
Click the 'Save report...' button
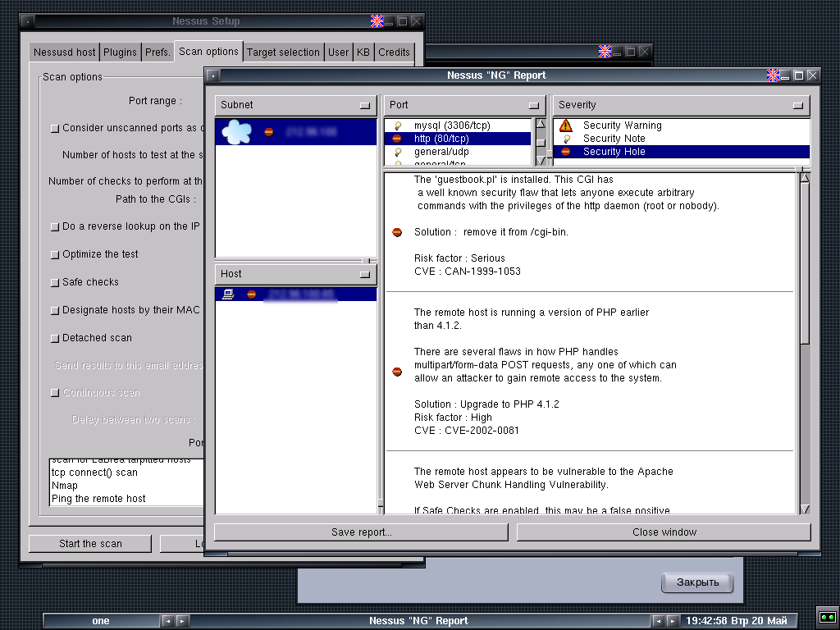[361, 532]
